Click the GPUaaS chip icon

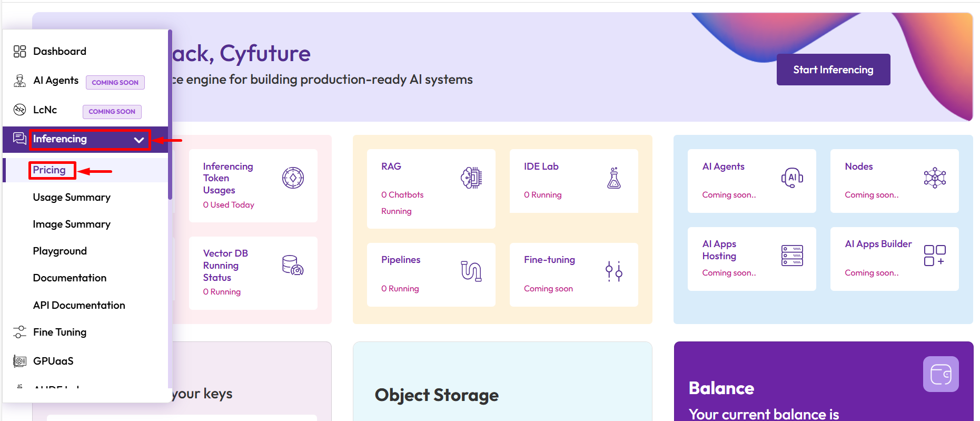click(19, 361)
